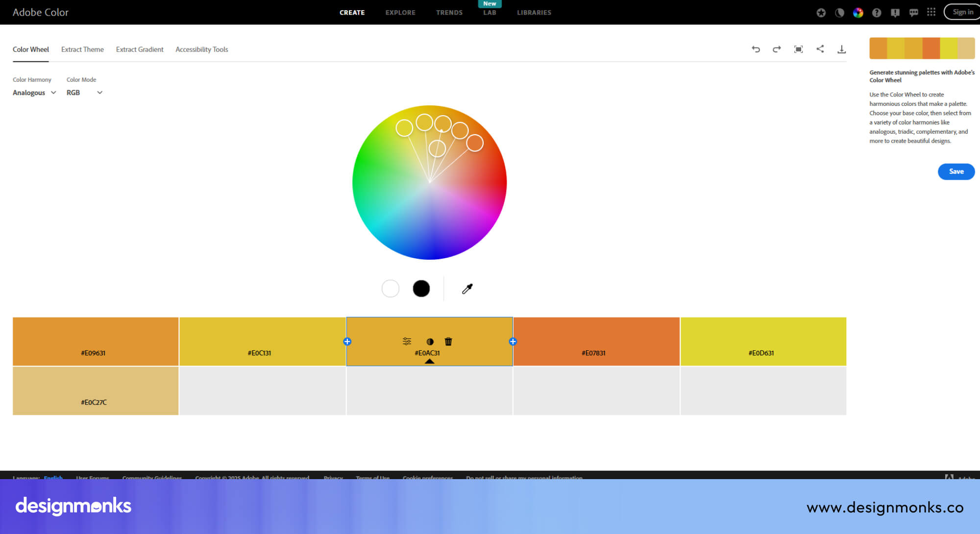Undo the last palette change
Image resolution: width=980 pixels, height=534 pixels.
point(756,49)
